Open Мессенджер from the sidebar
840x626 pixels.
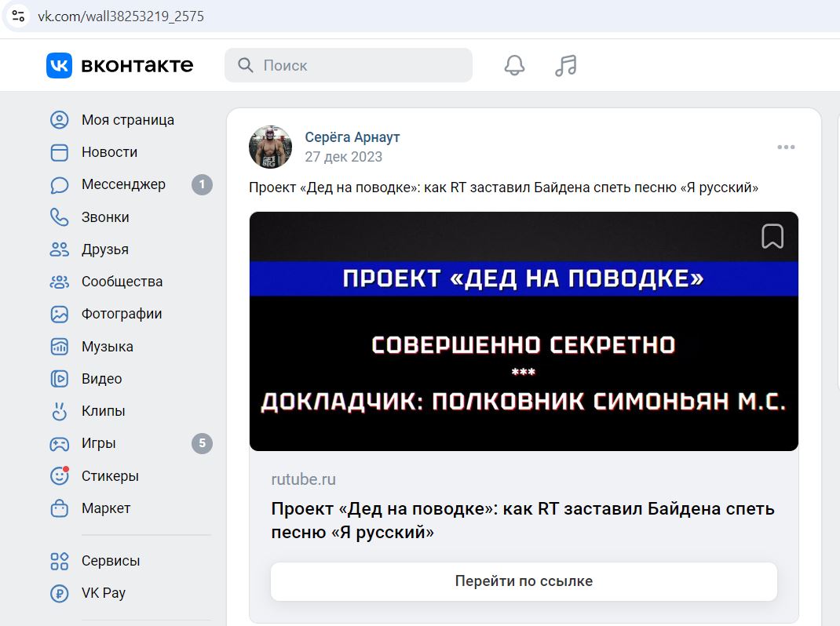click(x=123, y=184)
